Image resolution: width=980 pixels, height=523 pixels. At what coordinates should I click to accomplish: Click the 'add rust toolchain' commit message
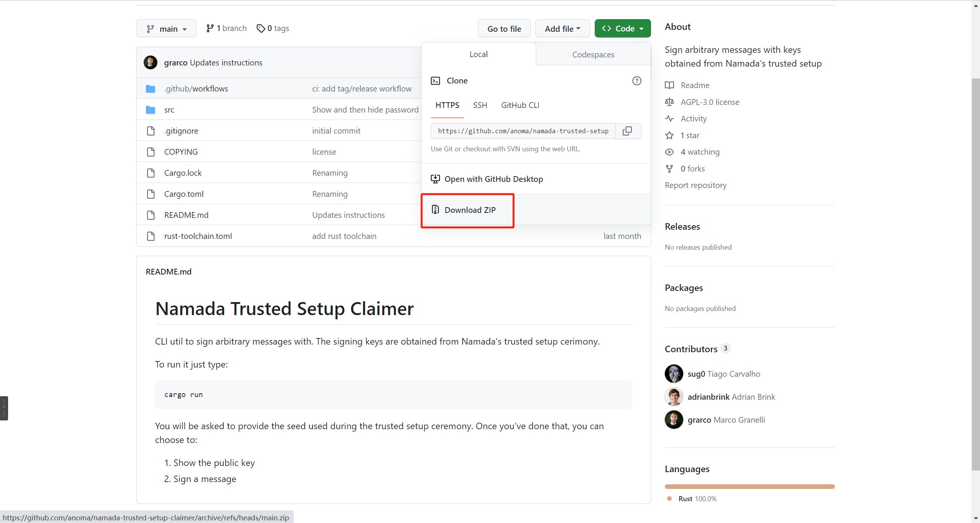coord(344,236)
